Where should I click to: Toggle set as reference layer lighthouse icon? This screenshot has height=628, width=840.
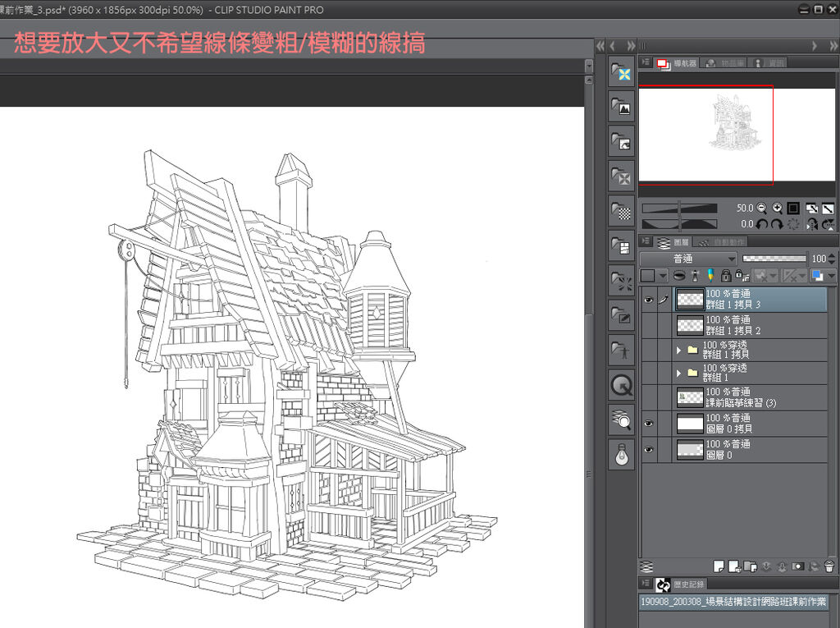(695, 276)
